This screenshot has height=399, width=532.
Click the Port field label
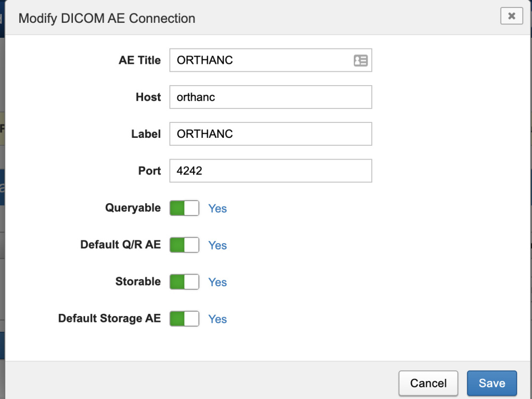click(x=149, y=171)
